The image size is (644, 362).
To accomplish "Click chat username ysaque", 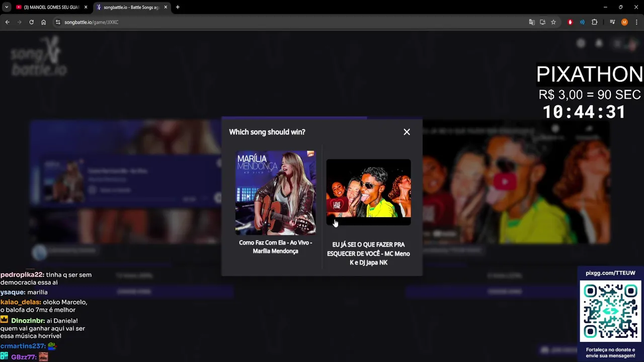I will coord(13,292).
